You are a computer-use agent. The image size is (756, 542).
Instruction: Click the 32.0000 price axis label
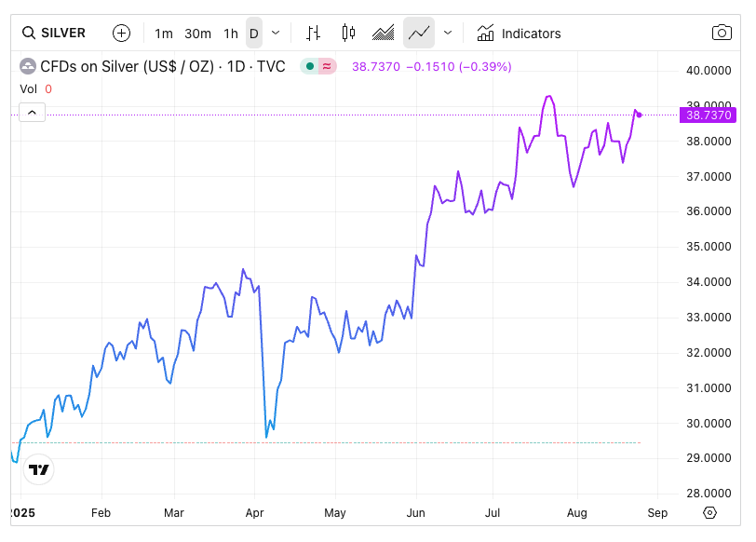[x=709, y=353]
